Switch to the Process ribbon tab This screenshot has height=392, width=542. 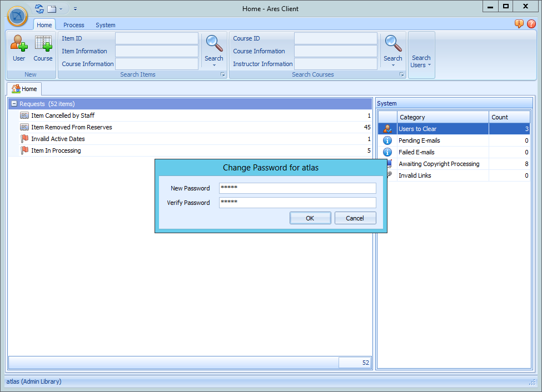click(73, 24)
